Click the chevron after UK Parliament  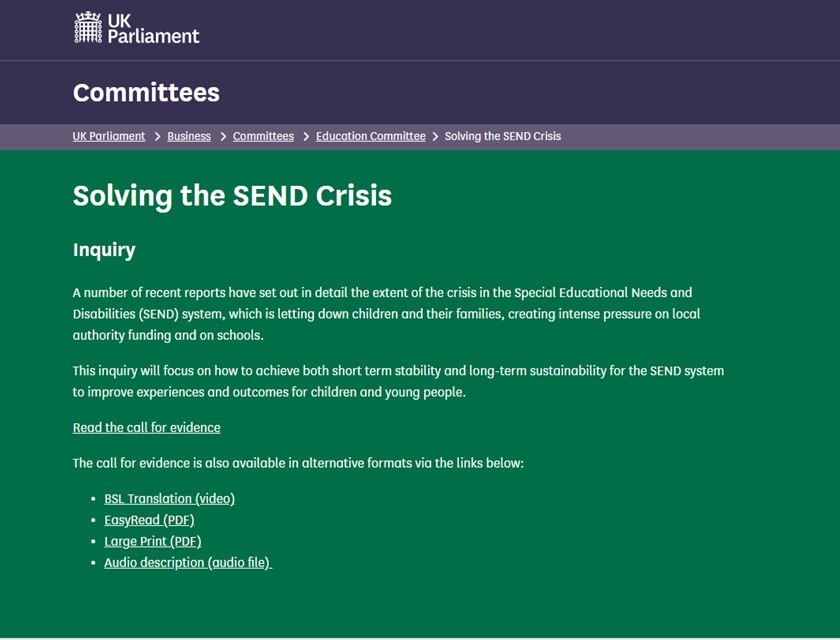(157, 136)
